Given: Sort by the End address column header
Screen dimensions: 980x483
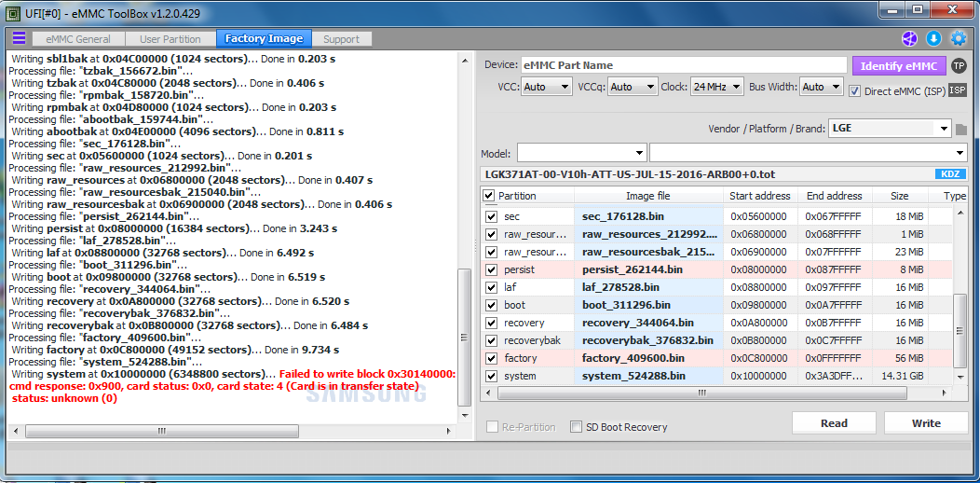Looking at the screenshot, I should (835, 196).
